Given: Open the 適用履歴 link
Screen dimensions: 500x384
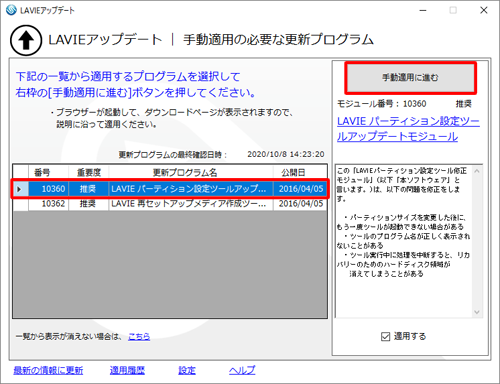Looking at the screenshot, I should tap(127, 370).
